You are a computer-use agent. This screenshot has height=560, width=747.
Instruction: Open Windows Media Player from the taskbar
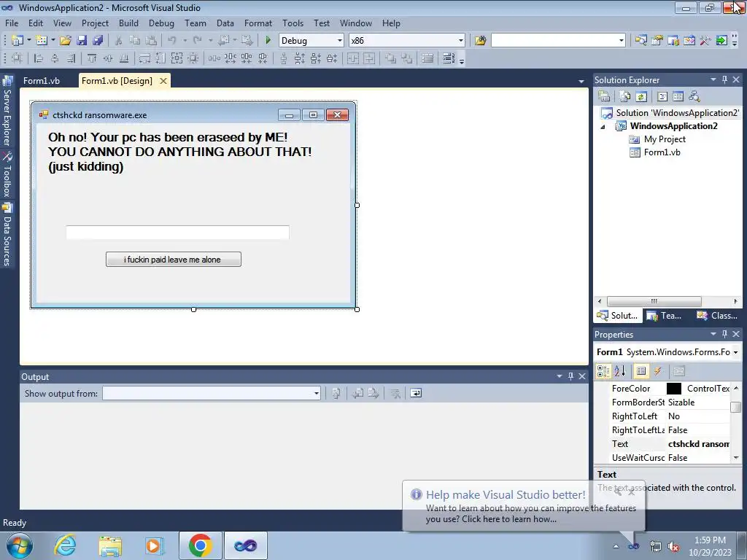coord(155,545)
